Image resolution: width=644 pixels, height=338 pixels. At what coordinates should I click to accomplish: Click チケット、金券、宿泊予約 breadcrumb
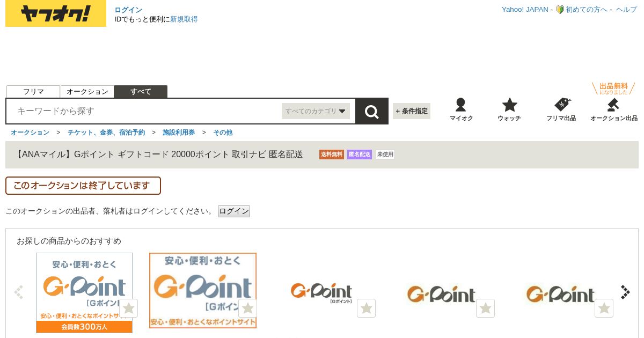tap(106, 133)
